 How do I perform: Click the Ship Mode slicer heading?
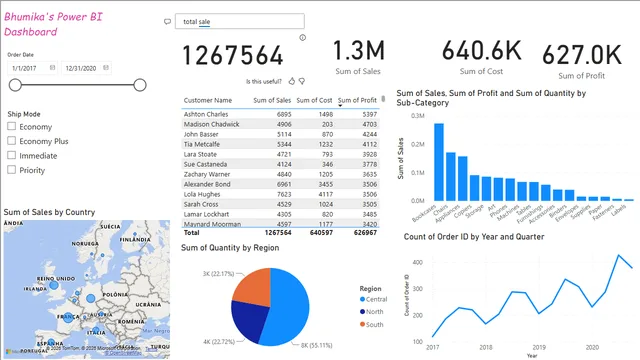[24, 114]
